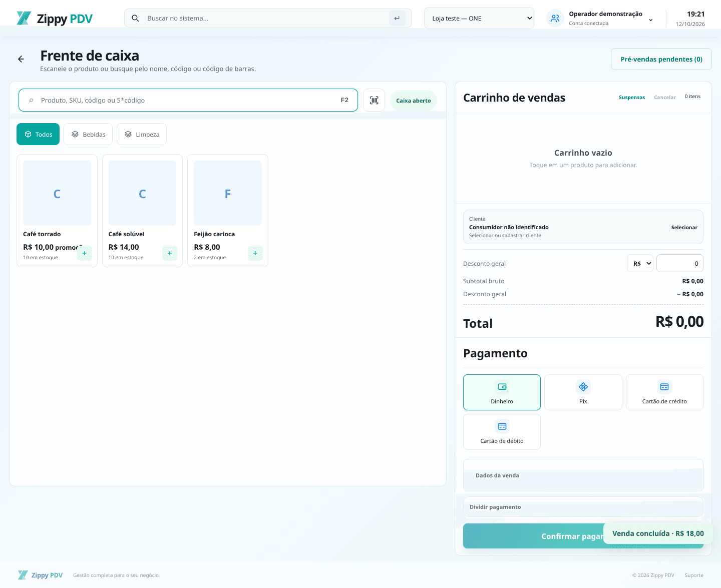Select Cartão de crédito payment
The height and width of the screenshot is (588, 721).
pos(664,392)
